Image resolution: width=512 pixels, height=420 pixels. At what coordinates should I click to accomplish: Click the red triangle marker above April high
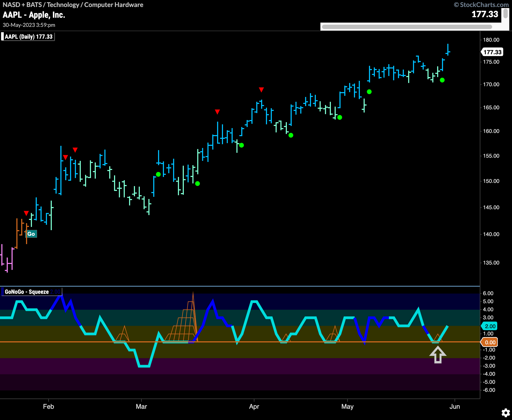click(261, 89)
